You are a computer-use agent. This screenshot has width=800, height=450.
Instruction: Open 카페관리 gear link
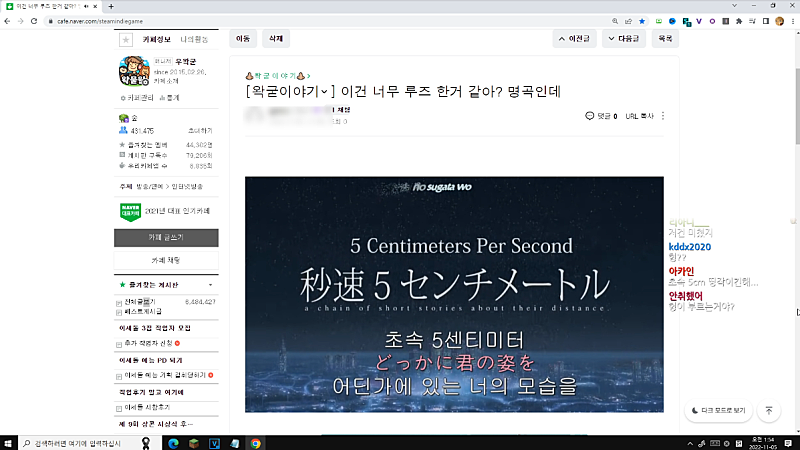click(x=137, y=97)
